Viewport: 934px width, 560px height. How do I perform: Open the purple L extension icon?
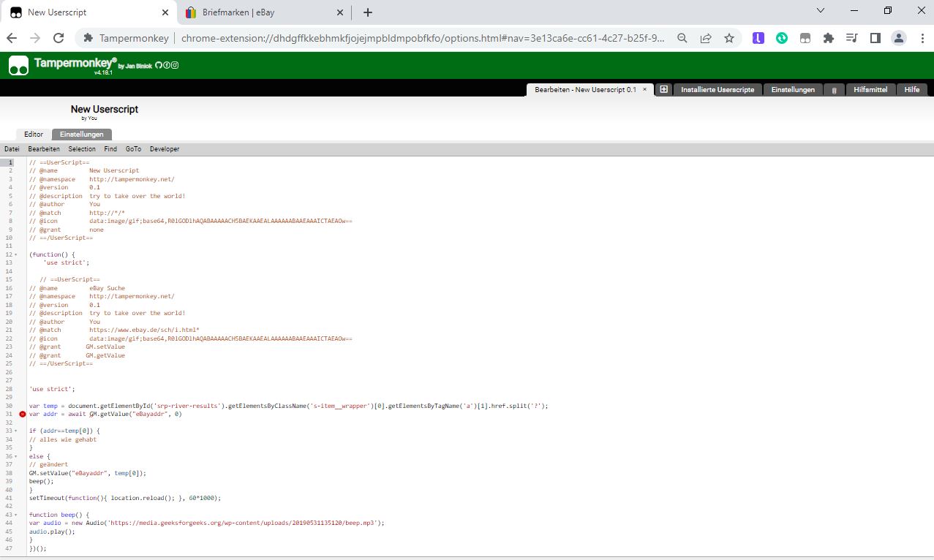pos(758,38)
